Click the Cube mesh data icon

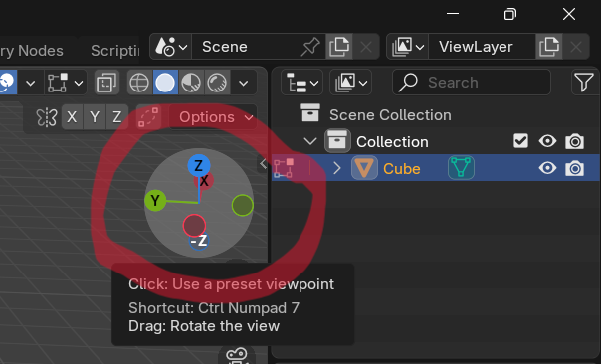[461, 168]
